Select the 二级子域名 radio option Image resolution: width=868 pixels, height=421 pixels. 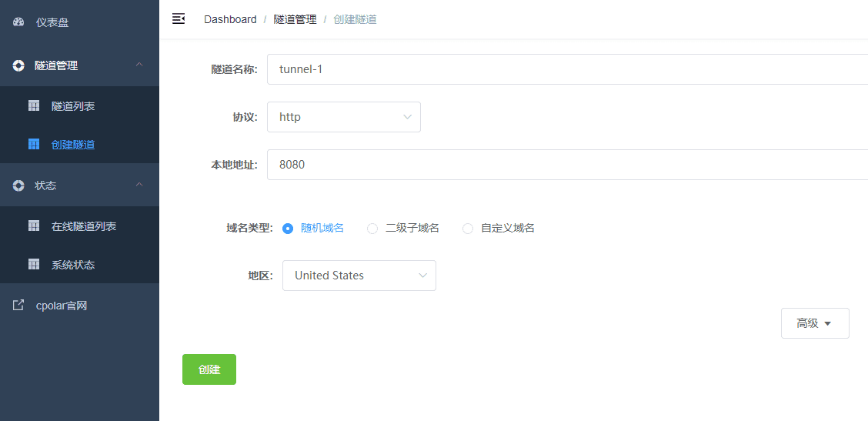[x=372, y=229]
